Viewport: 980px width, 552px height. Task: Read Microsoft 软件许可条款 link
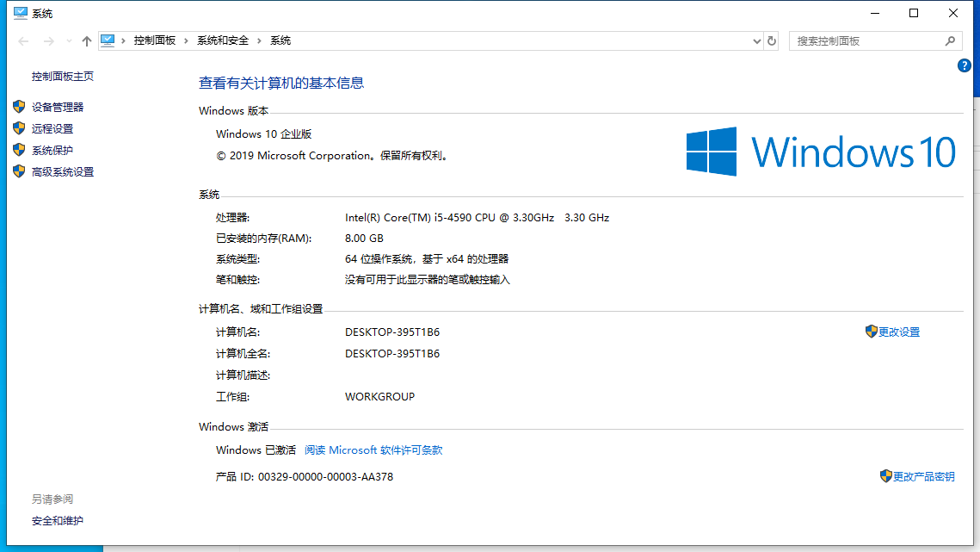point(373,450)
